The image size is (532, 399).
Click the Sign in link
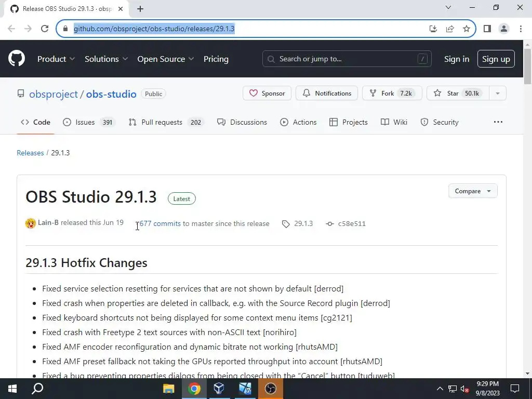[457, 59]
